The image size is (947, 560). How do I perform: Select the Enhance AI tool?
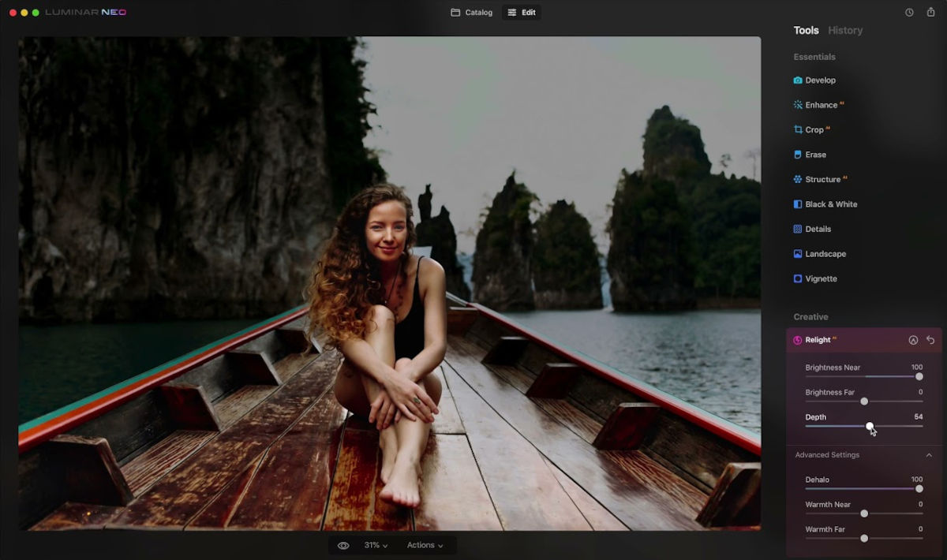(821, 105)
